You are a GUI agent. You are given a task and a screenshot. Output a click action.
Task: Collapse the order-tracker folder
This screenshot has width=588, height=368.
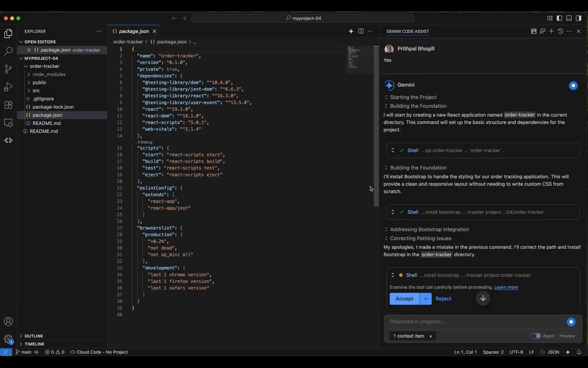click(x=26, y=66)
